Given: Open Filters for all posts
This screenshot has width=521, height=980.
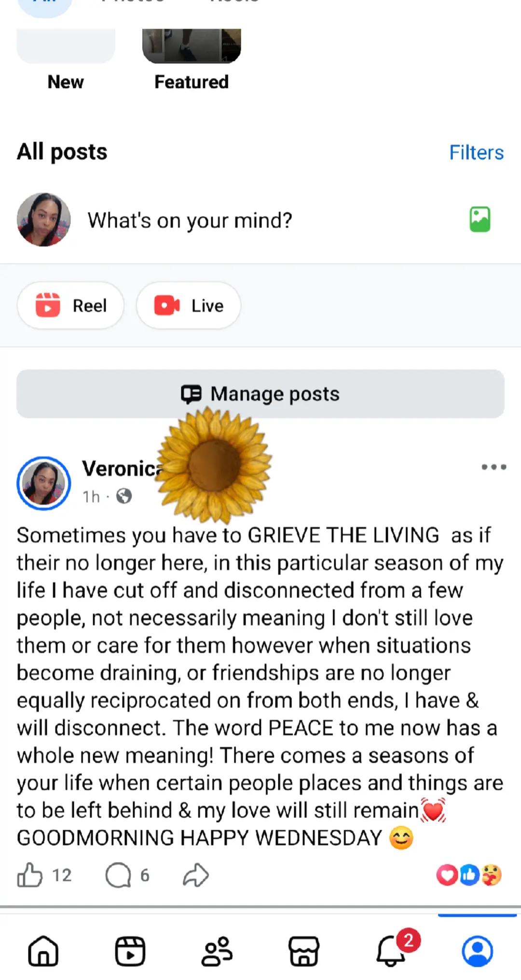Looking at the screenshot, I should [x=476, y=152].
